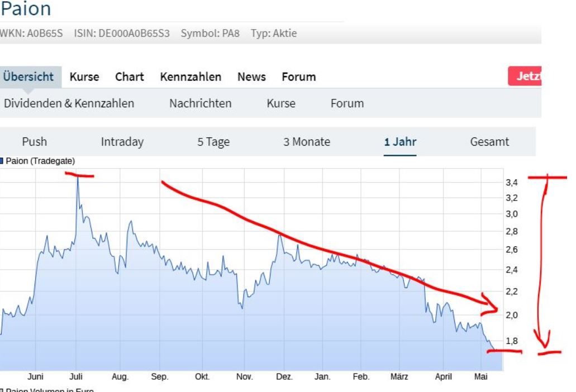Switch the chart to Push mode

(35, 142)
